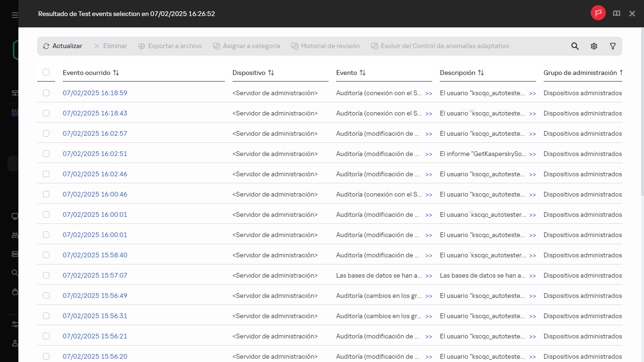Open the help book icon
Viewport: 644px width, 362px height.
616,14
